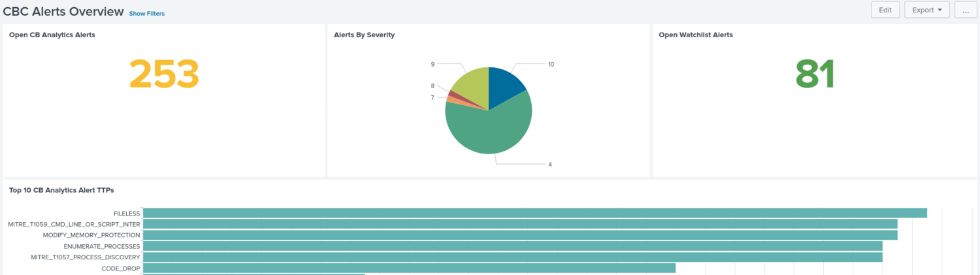Click the MITRE_T1059_CMD_LINE_OR_SCRIPT_INTER bar
This screenshot has height=275, width=980.
click(520, 224)
